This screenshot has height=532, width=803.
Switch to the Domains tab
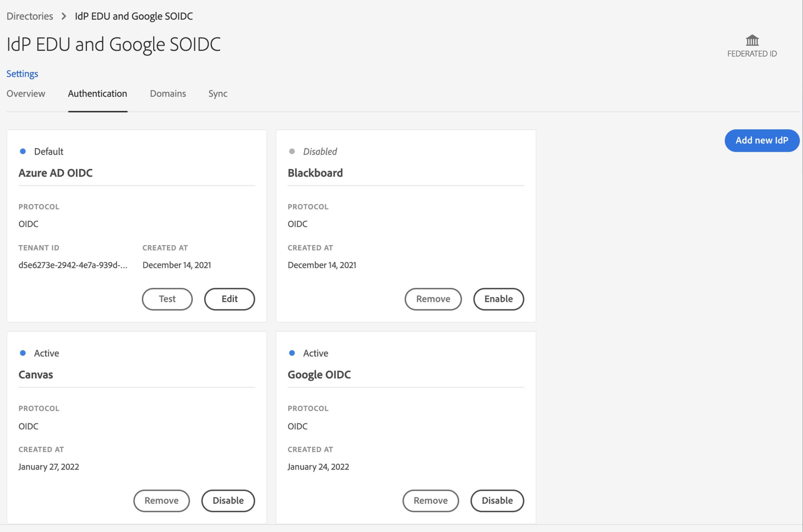tap(168, 93)
